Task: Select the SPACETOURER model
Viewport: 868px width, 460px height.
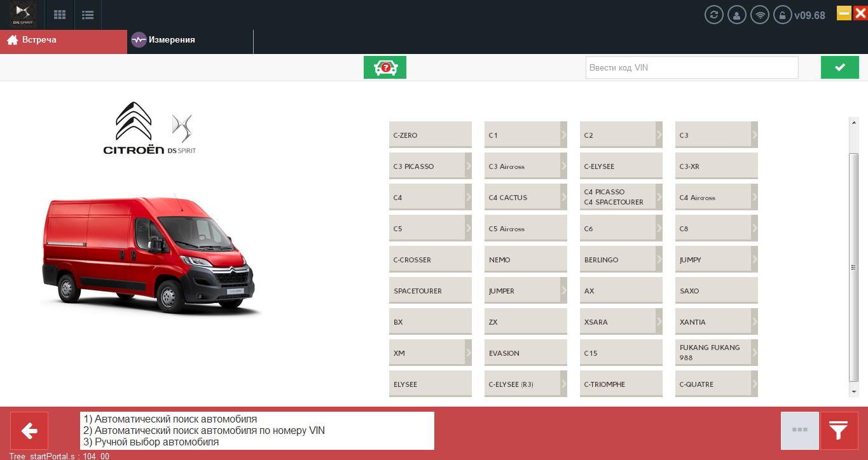Action: coord(431,290)
